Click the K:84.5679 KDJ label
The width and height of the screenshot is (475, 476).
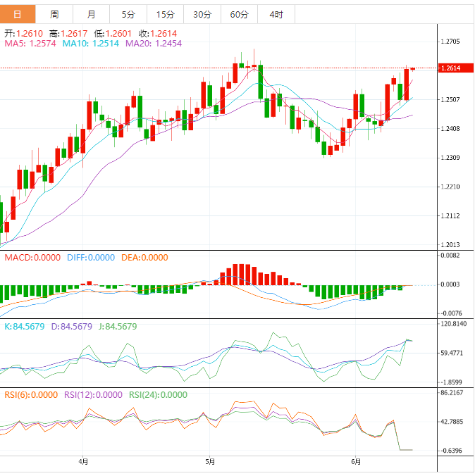point(25,326)
